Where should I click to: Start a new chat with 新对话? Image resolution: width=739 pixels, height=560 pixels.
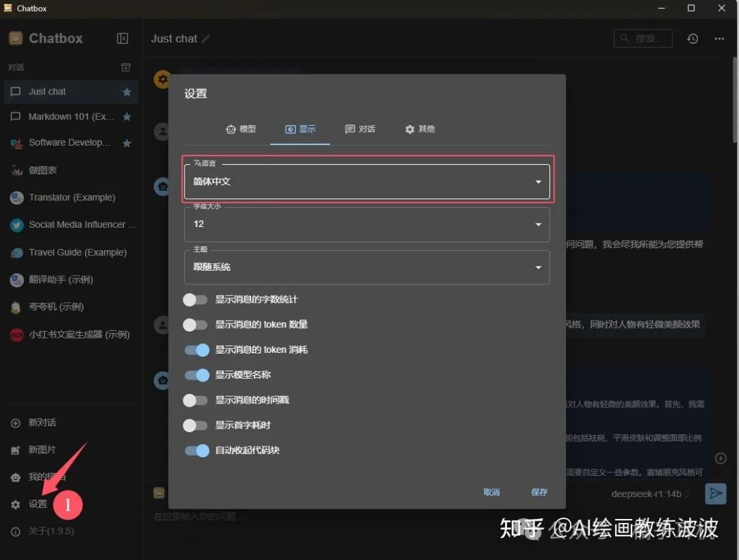coord(70,423)
